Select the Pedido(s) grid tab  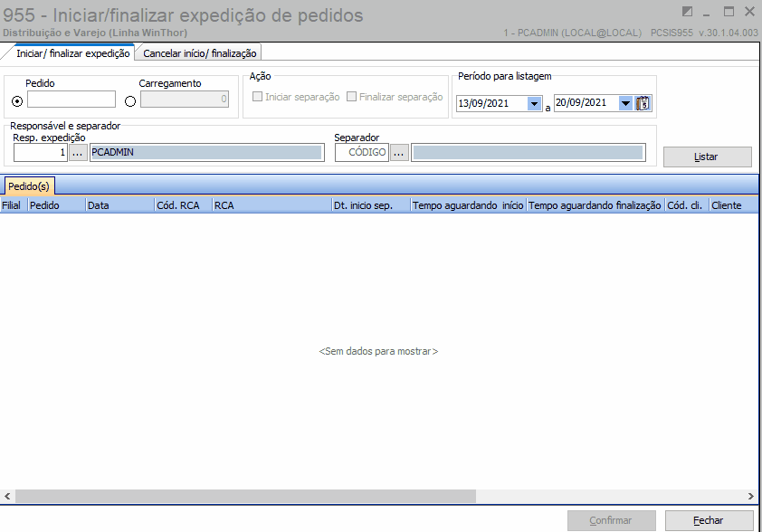[29, 186]
